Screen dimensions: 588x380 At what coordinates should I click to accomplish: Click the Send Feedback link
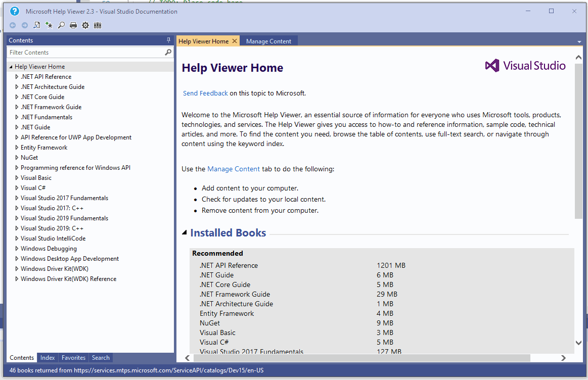pos(205,93)
